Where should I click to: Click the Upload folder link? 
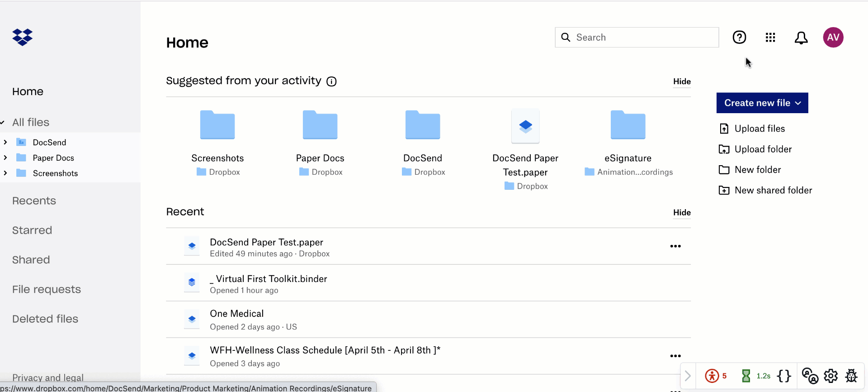[x=763, y=149]
